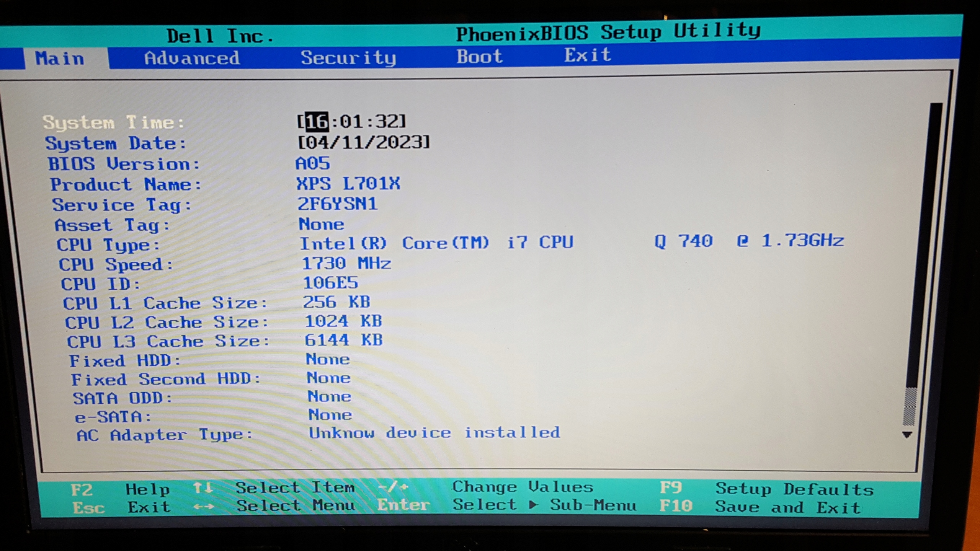Image resolution: width=980 pixels, height=551 pixels.
Task: Click the F9 Setup Defaults key label
Action: coord(670,488)
